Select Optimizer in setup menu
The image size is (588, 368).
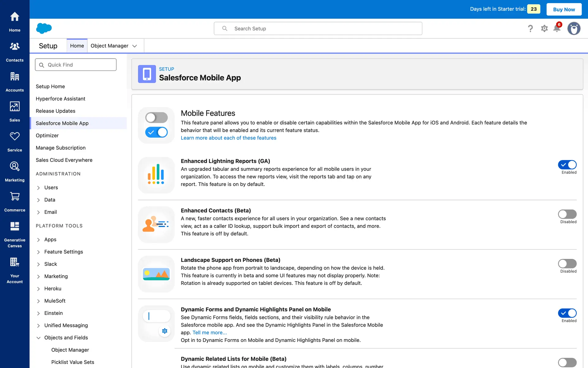click(x=47, y=136)
